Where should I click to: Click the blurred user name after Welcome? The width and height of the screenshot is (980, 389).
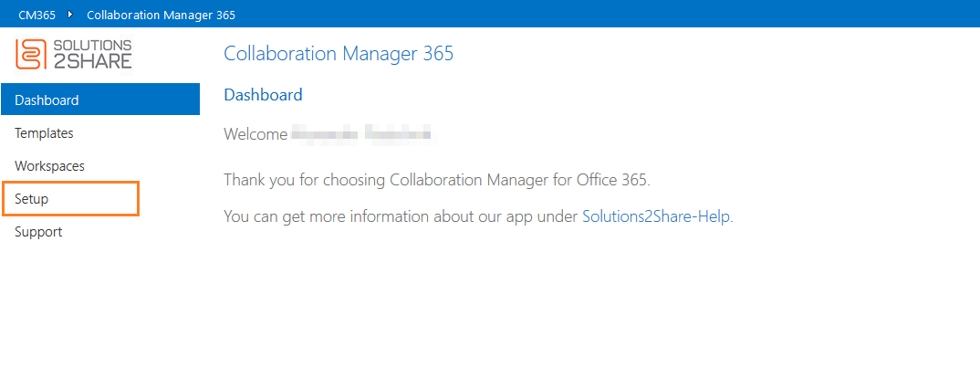[360, 135]
